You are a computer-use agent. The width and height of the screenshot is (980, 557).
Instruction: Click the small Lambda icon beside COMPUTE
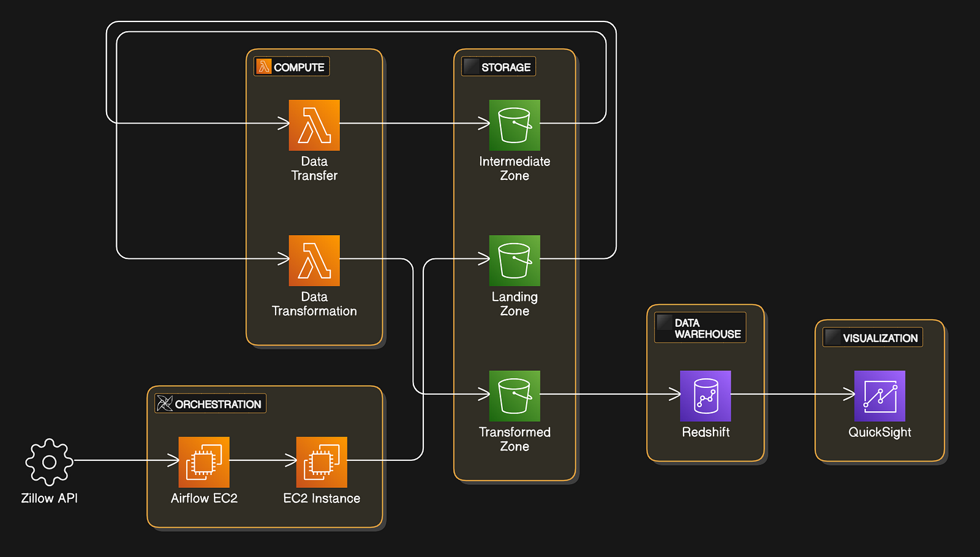(x=264, y=66)
